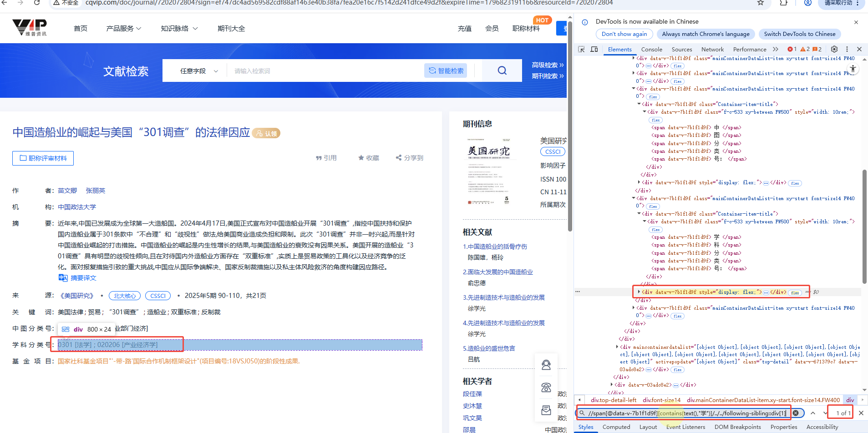
Task: Toggle flex badge on selected display:flex div
Action: click(x=795, y=292)
